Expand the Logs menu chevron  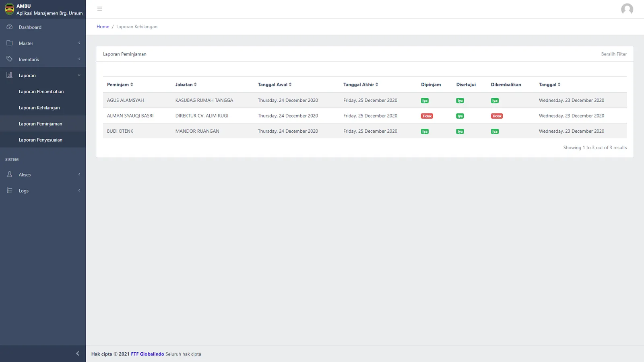tap(79, 191)
